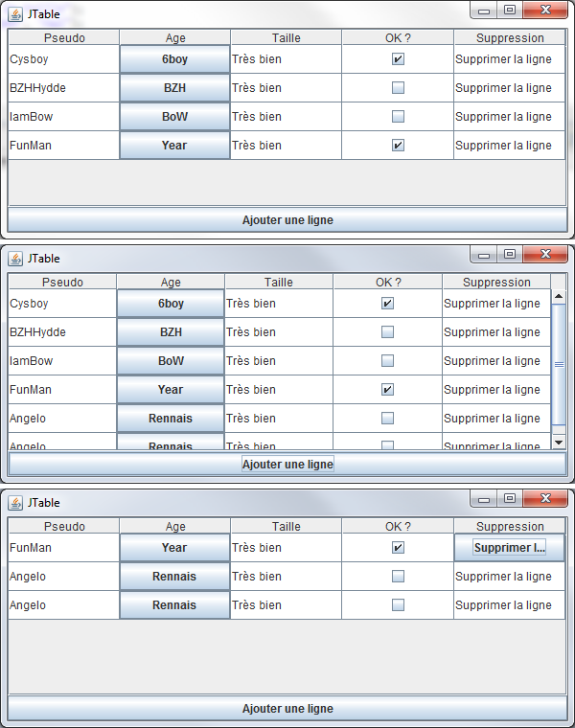Minimize the middle JTable window

(x=484, y=255)
